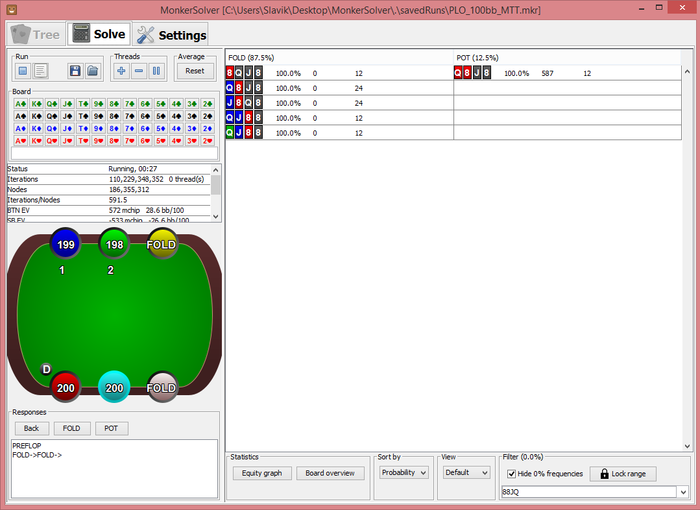Open the Settings tab
This screenshot has width=700, height=510.
[171, 34]
